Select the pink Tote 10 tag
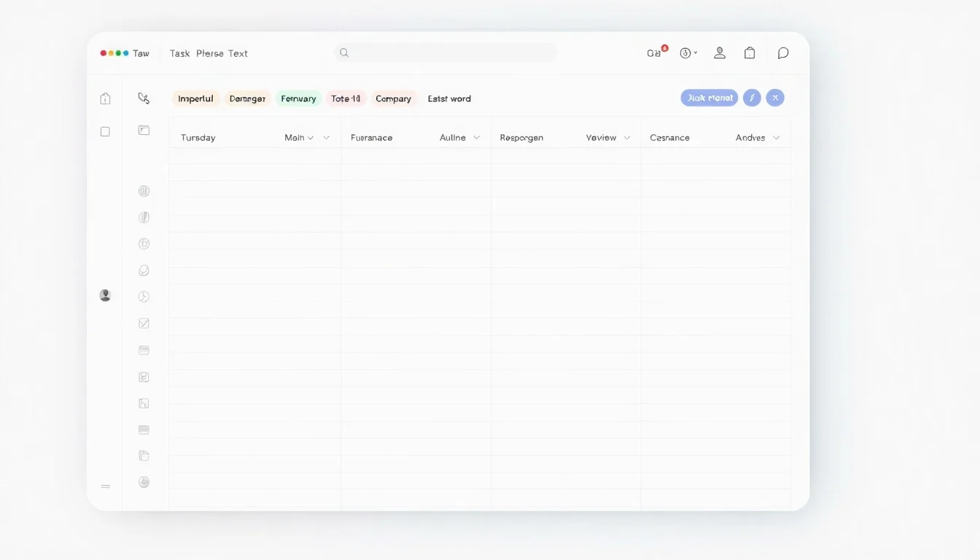The image size is (980, 560). pos(346,98)
